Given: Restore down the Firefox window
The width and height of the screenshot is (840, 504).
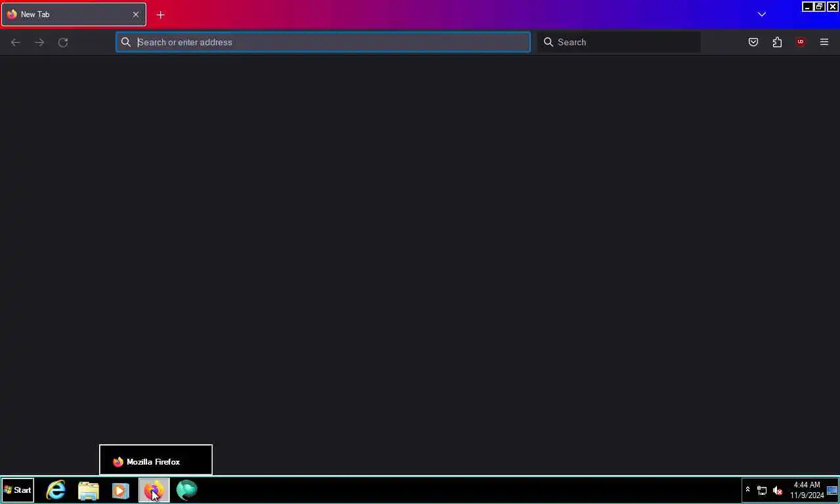Looking at the screenshot, I should pos(820,7).
